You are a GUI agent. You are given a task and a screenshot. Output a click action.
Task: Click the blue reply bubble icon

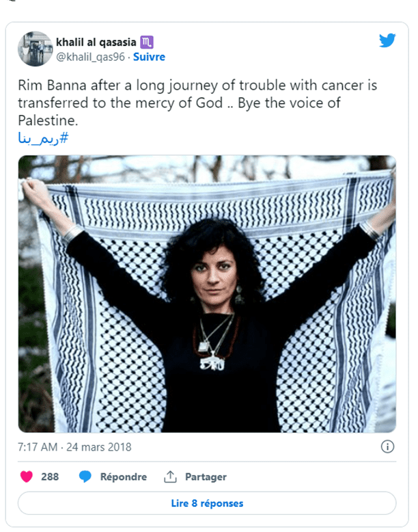85,477
